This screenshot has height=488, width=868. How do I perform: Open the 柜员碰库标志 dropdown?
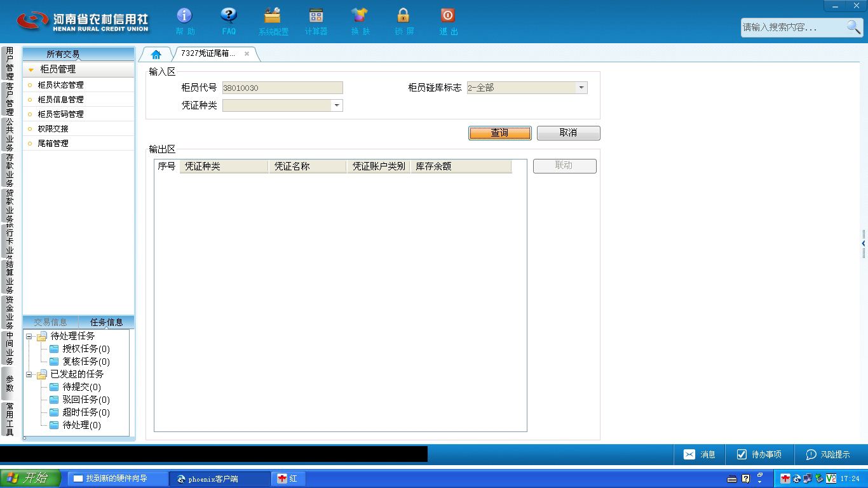coord(581,88)
